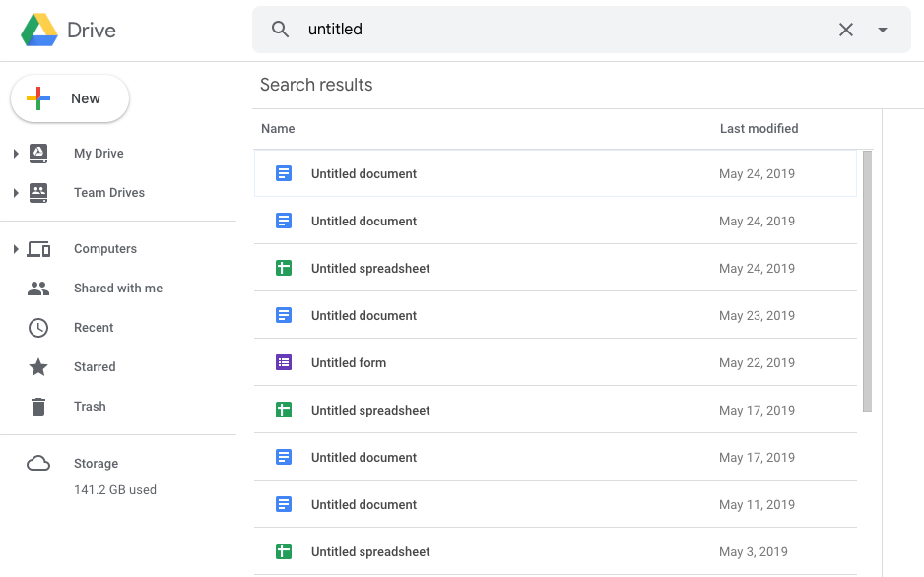Click the Starred star icon
This screenshot has height=577, width=924.
tap(38, 366)
